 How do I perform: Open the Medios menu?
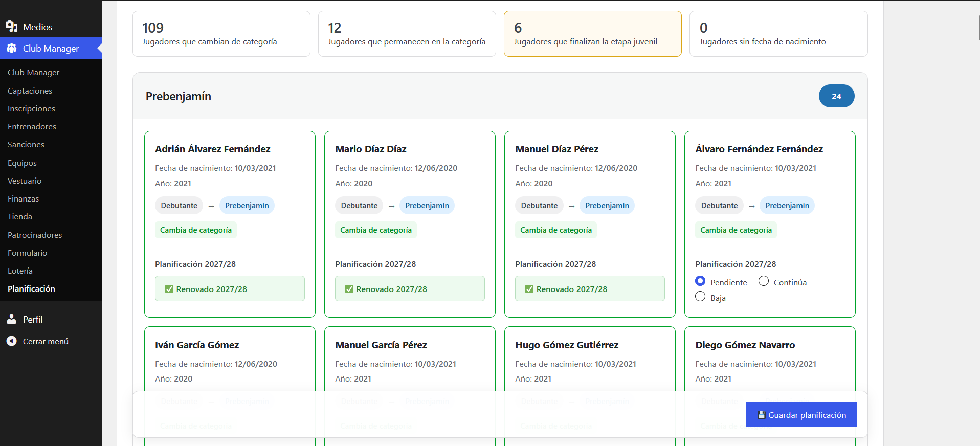tap(51, 27)
